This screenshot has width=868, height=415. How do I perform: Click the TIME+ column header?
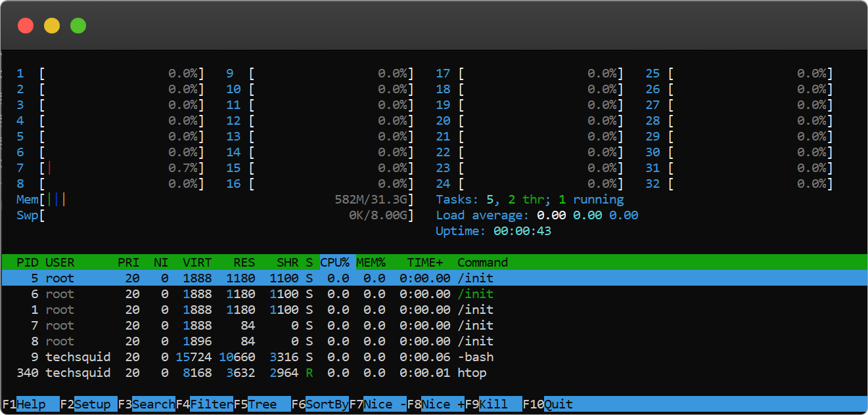(425, 263)
